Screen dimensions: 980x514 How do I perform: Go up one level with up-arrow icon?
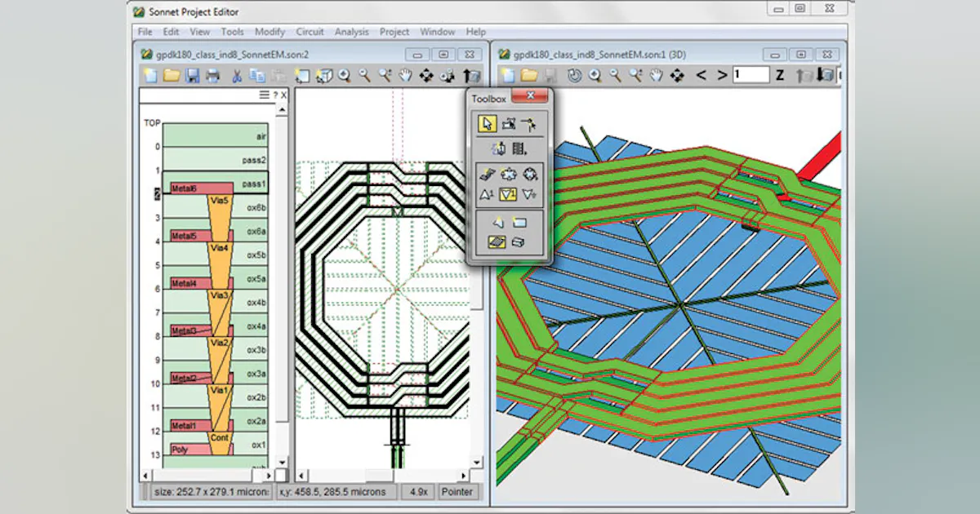pyautogui.click(x=472, y=76)
